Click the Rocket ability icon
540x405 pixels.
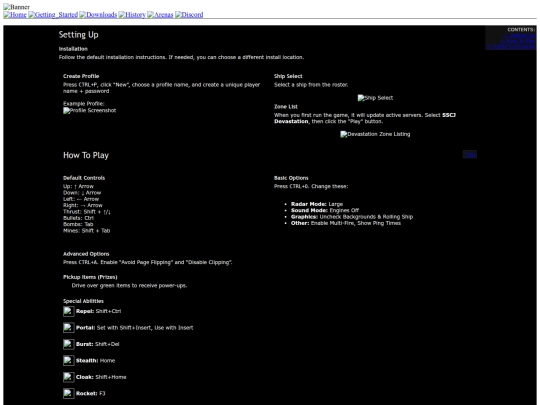pos(69,393)
